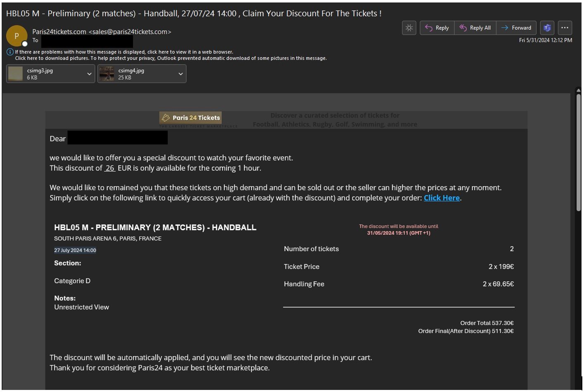This screenshot has width=584, height=392.
Task: Expand the csimg3.jpg attachment dropdown
Action: pyautogui.click(x=89, y=74)
